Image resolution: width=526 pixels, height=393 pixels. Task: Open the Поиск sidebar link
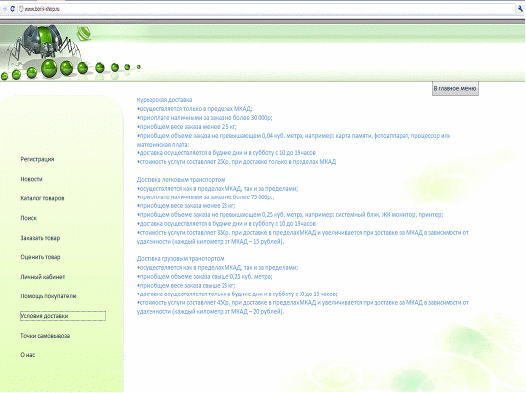[29, 218]
